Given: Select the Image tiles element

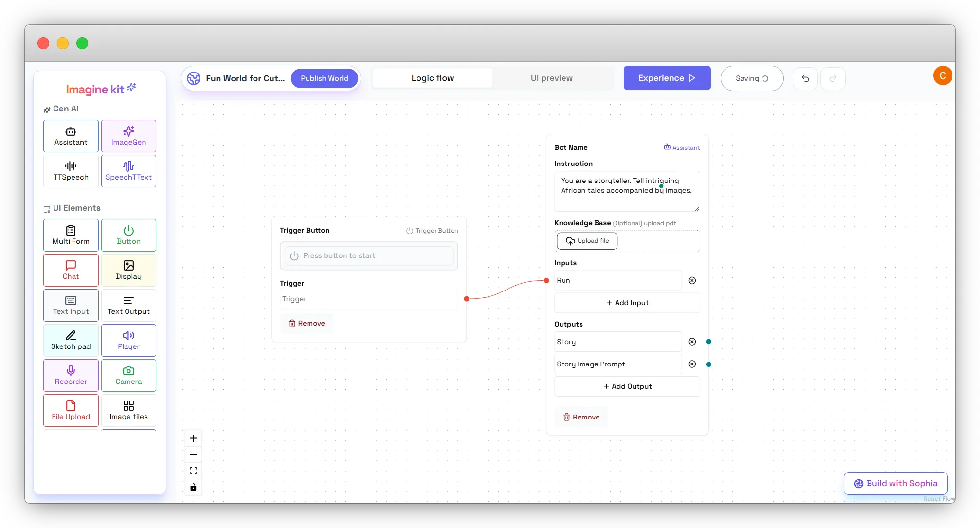Looking at the screenshot, I should (x=128, y=410).
